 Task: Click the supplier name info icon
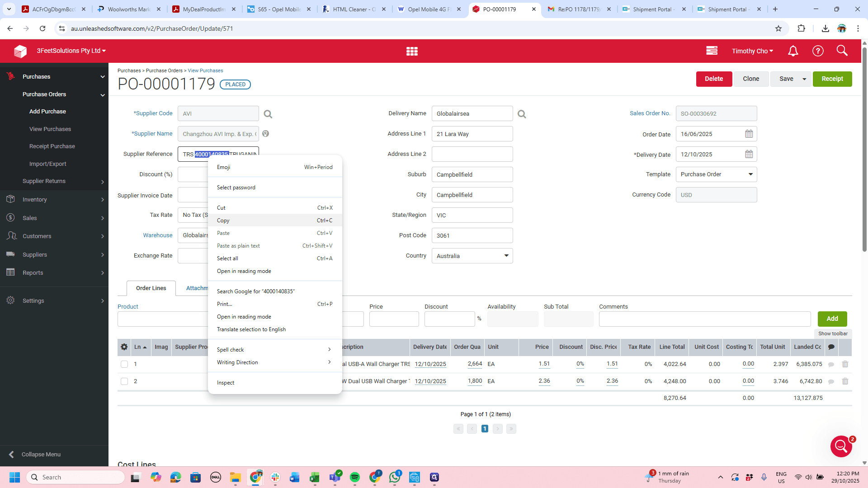[266, 134]
